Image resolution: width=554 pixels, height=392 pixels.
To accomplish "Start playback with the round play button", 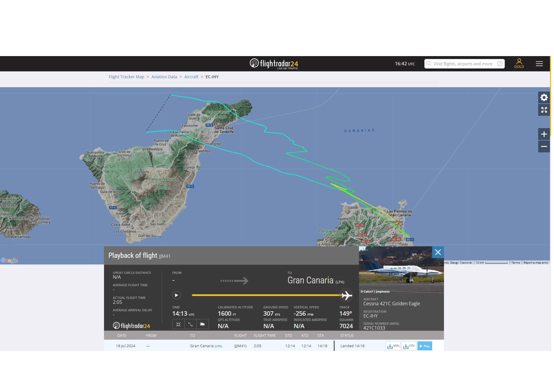I will 176,295.
